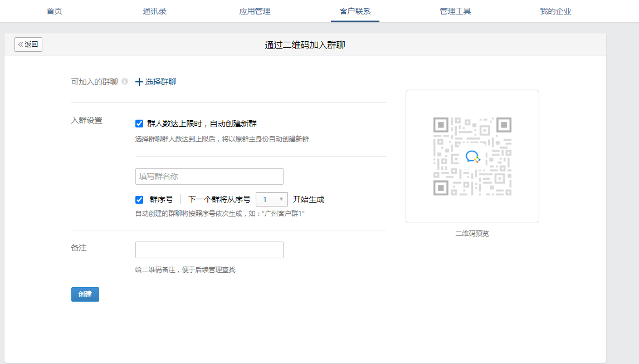The height and width of the screenshot is (364, 639).
Task: Click the 开始生成 label text
Action: pos(309,199)
